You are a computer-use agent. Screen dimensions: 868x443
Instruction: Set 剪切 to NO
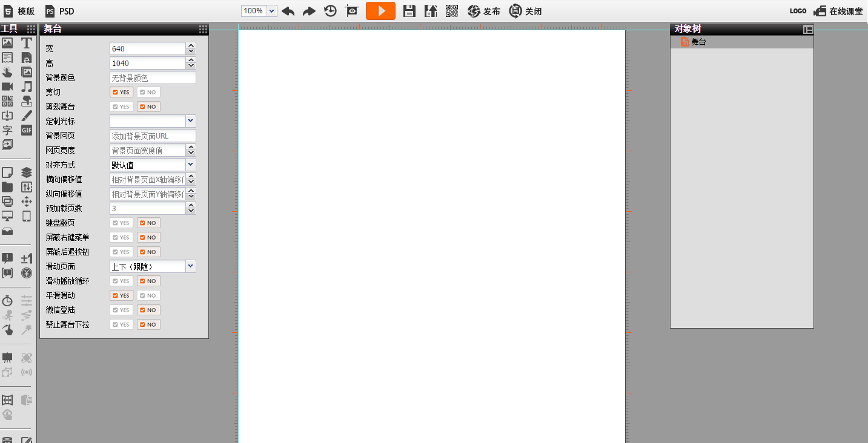(148, 92)
